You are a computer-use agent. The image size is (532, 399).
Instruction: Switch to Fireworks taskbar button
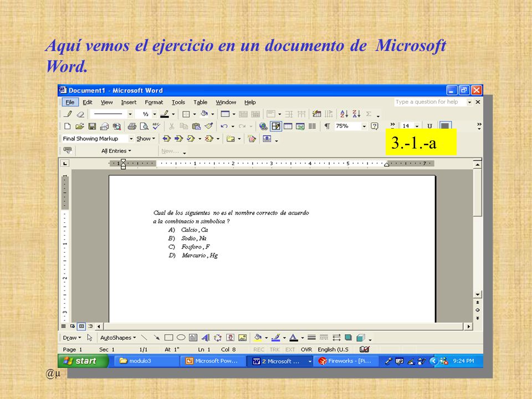[346, 361]
